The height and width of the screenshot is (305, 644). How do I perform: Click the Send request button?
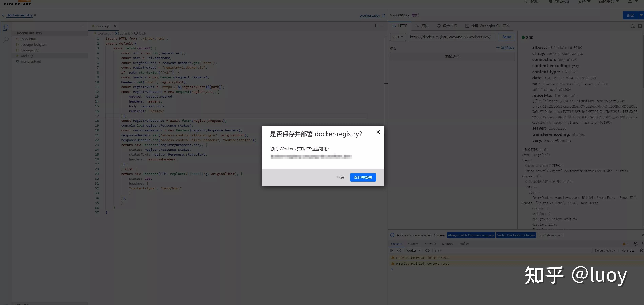(x=506, y=37)
